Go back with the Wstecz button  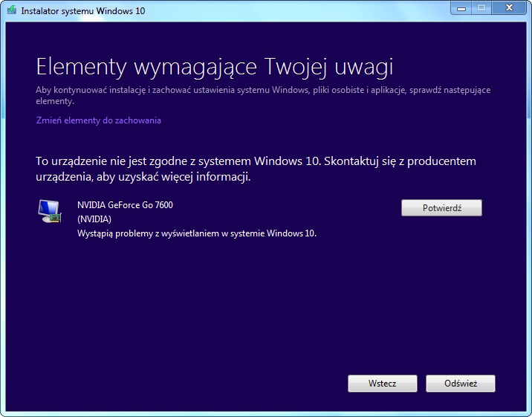pyautogui.click(x=383, y=384)
